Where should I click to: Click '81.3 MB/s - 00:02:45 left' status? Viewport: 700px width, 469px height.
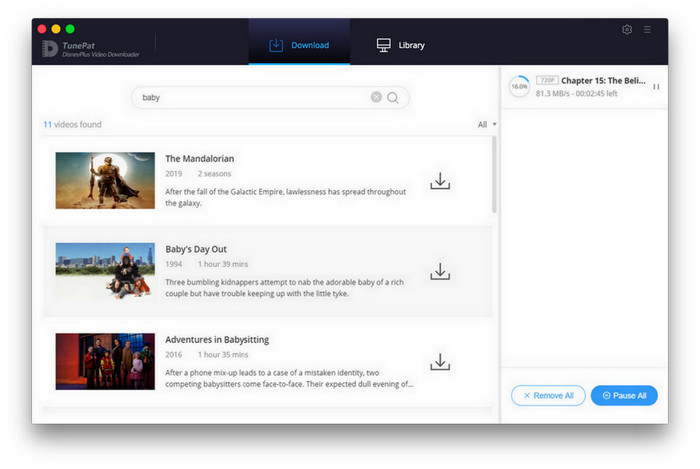tap(576, 93)
